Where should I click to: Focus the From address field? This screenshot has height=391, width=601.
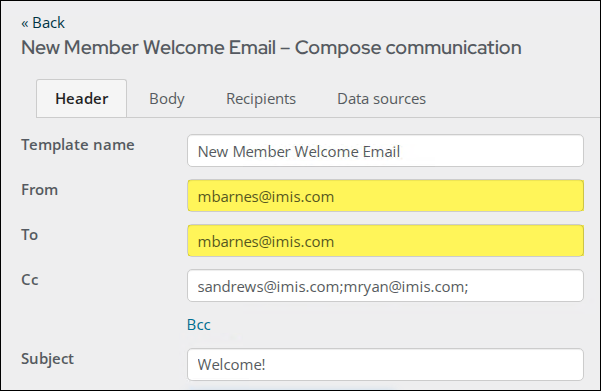[385, 196]
